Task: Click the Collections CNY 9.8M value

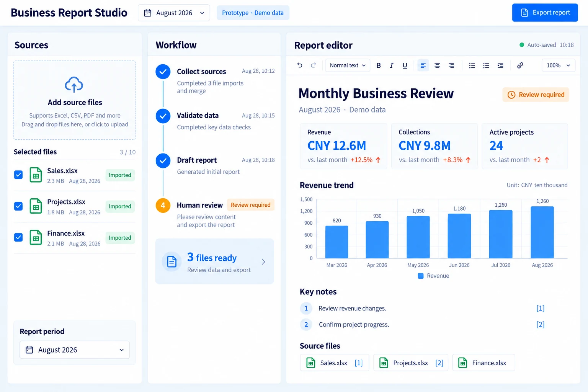Action: pyautogui.click(x=425, y=146)
